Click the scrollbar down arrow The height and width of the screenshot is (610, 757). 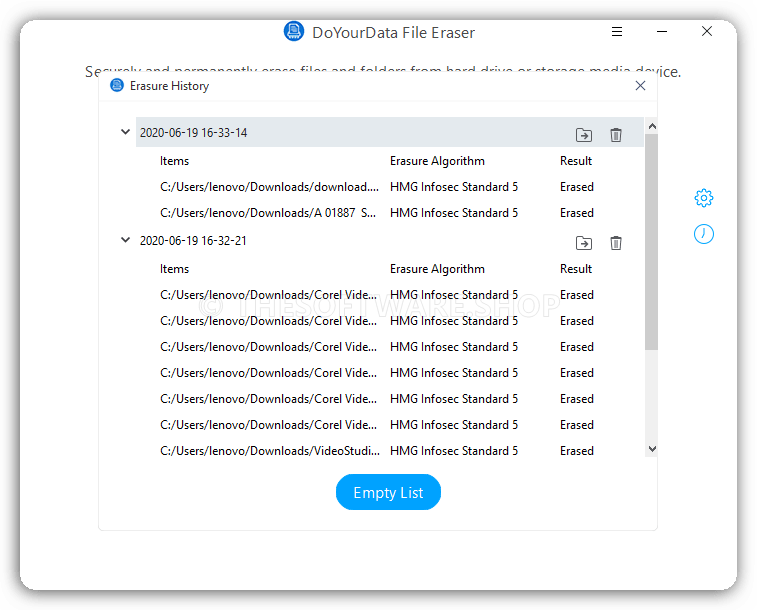pyautogui.click(x=652, y=449)
